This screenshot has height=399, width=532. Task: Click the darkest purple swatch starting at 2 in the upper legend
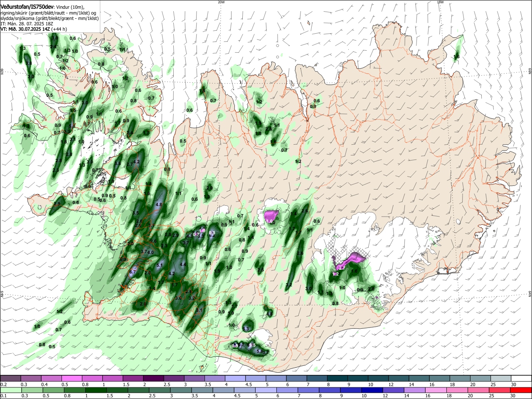[153, 379]
